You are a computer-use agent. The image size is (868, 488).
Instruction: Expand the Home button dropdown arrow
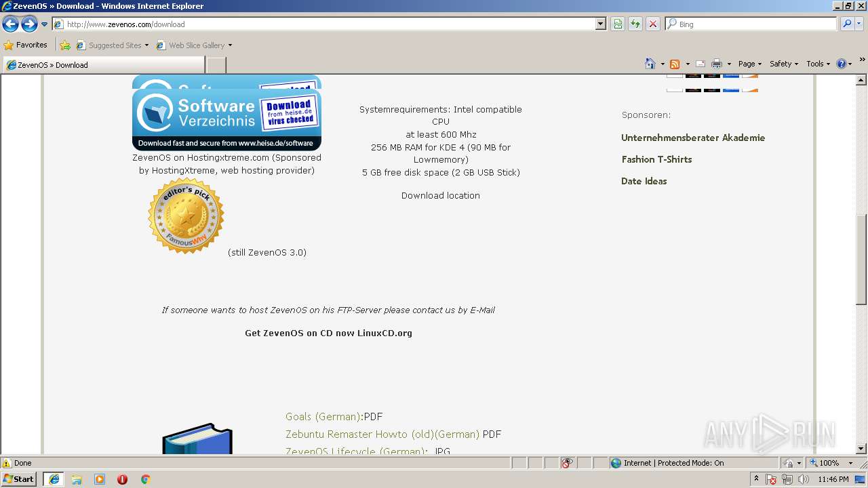(x=663, y=64)
